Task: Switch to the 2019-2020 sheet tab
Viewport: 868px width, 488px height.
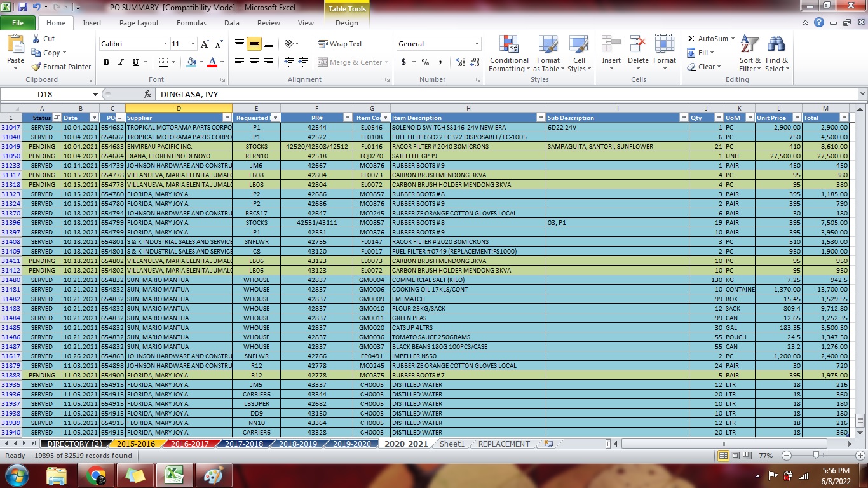Action: click(x=352, y=444)
